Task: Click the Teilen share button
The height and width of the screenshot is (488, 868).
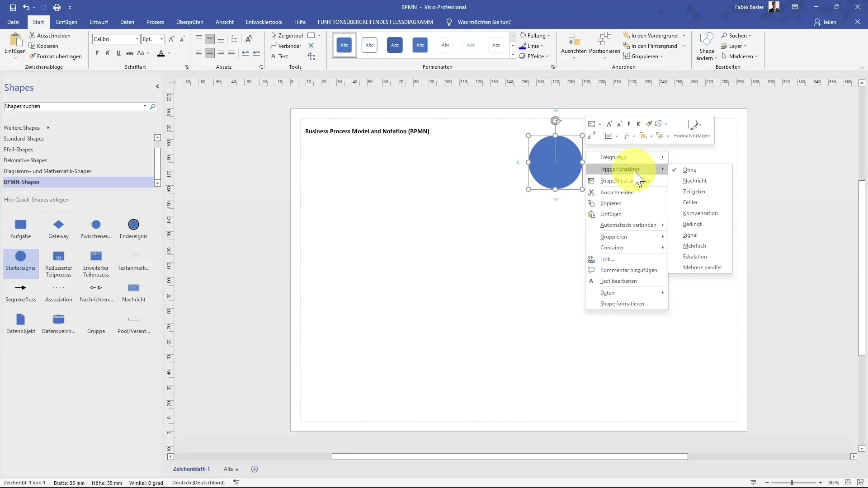Action: click(825, 22)
